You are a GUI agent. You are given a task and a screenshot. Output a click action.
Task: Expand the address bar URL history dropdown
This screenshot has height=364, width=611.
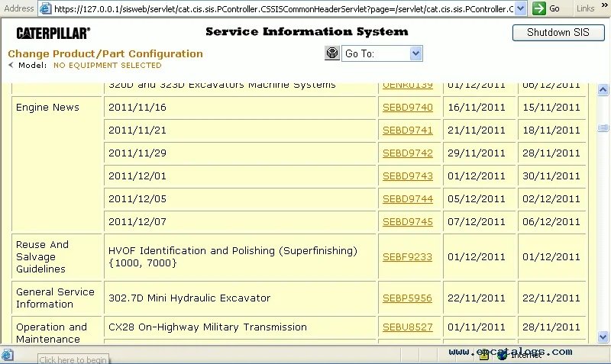click(520, 8)
